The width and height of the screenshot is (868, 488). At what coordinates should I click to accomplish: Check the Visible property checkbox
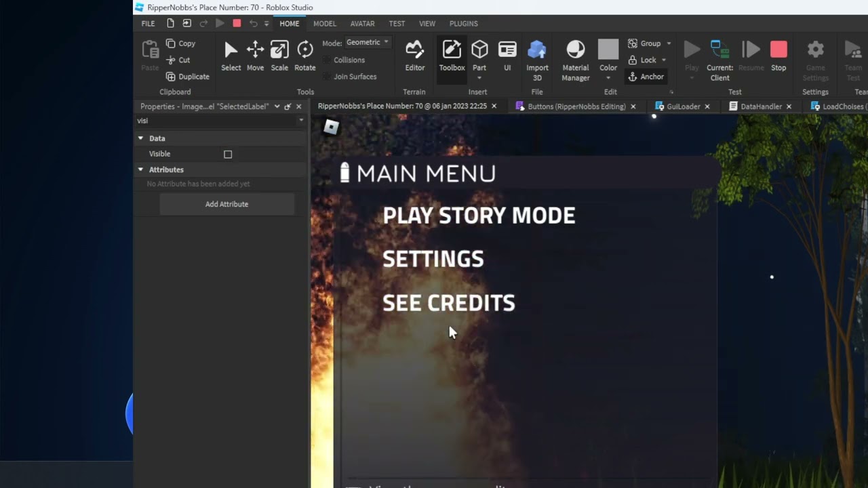[228, 155]
